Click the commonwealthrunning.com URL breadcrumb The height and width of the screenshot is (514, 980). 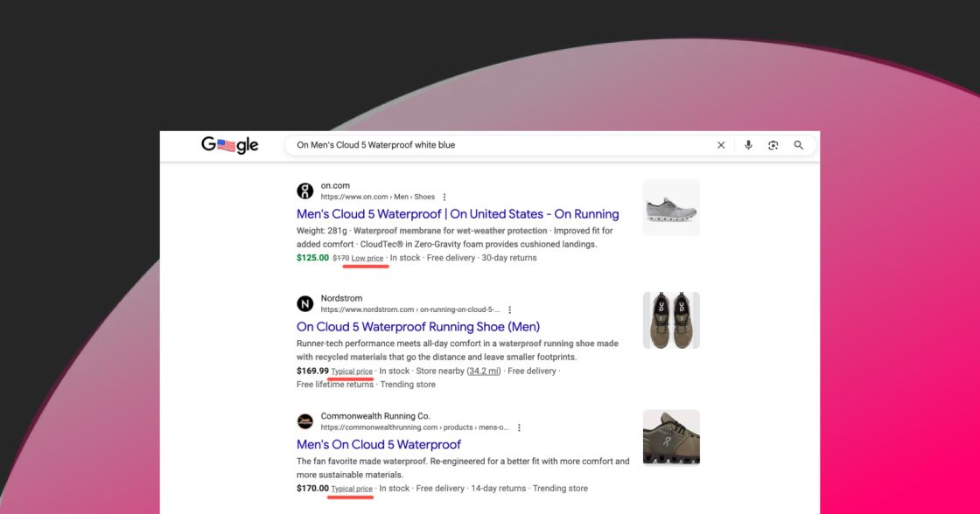(x=415, y=427)
